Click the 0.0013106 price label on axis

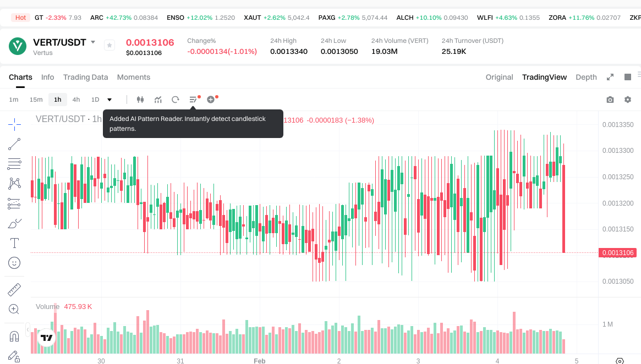(x=619, y=253)
